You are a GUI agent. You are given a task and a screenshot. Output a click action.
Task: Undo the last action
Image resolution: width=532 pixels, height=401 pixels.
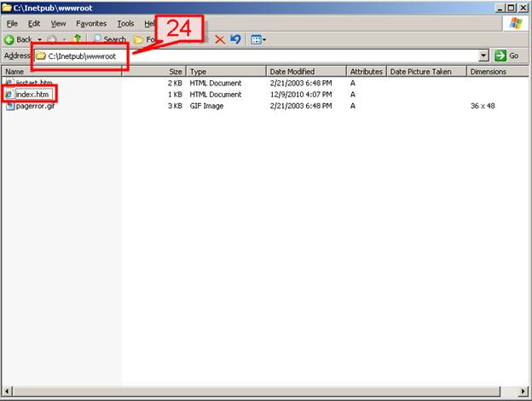tap(235, 39)
